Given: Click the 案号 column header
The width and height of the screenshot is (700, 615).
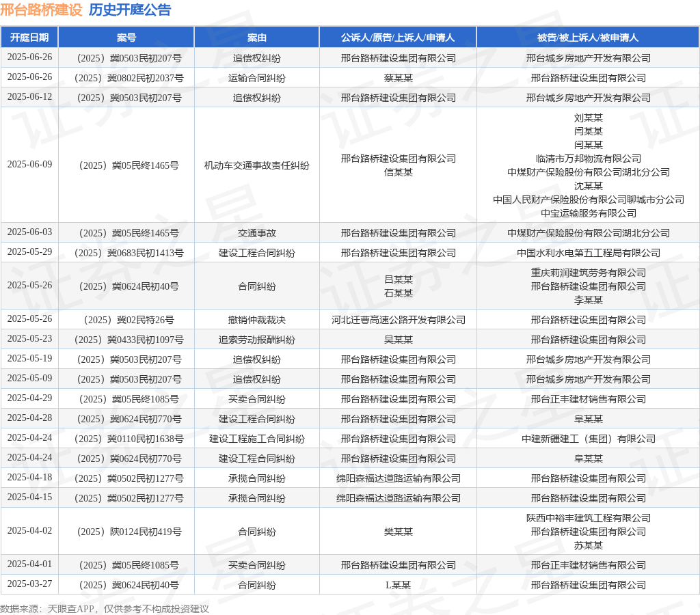Looking at the screenshot, I should (126, 38).
